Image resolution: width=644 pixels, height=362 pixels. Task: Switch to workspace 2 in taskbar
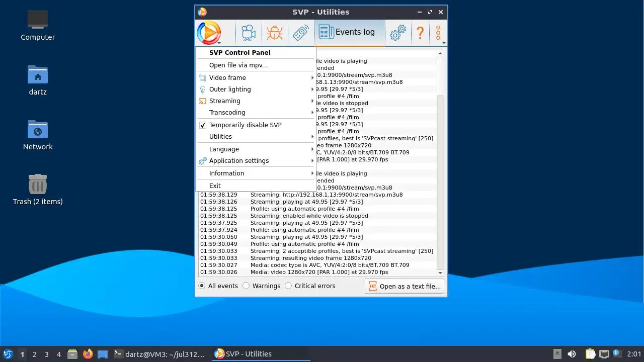[35, 354]
